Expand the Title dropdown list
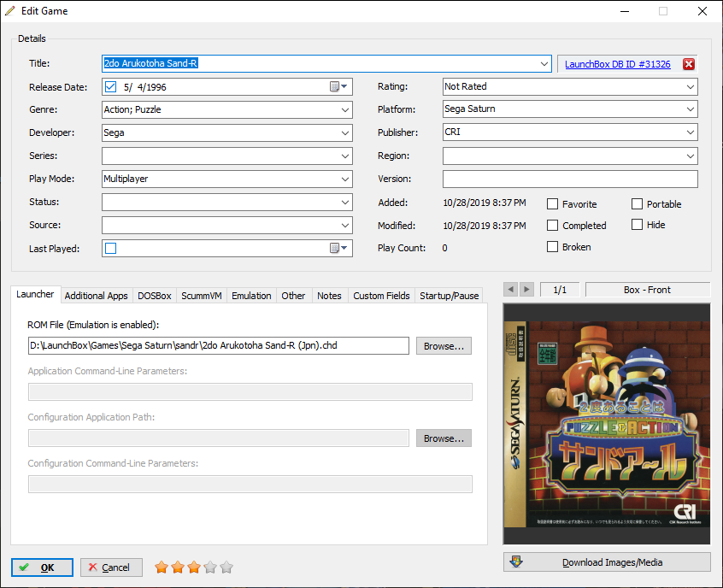Image resolution: width=723 pixels, height=588 pixels. point(544,63)
